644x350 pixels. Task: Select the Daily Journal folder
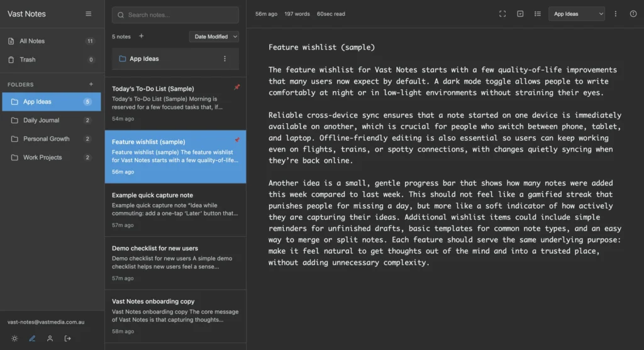(x=42, y=120)
